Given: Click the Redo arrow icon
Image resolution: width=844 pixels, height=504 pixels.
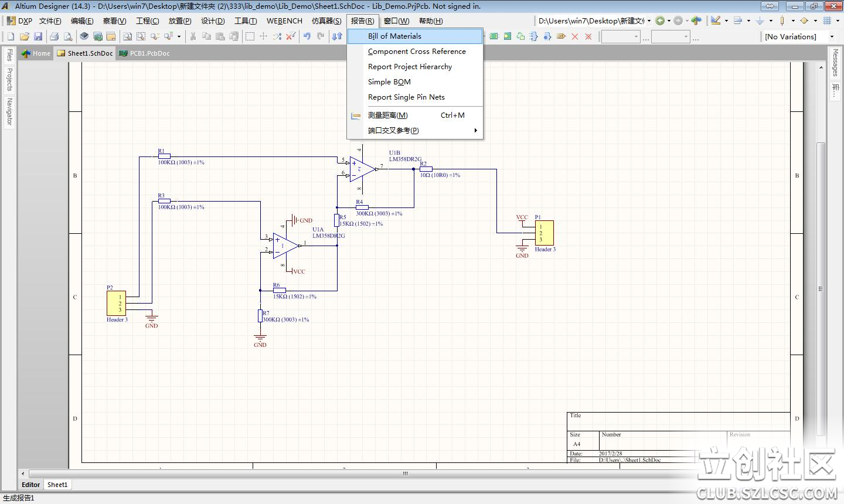Looking at the screenshot, I should click(x=321, y=36).
